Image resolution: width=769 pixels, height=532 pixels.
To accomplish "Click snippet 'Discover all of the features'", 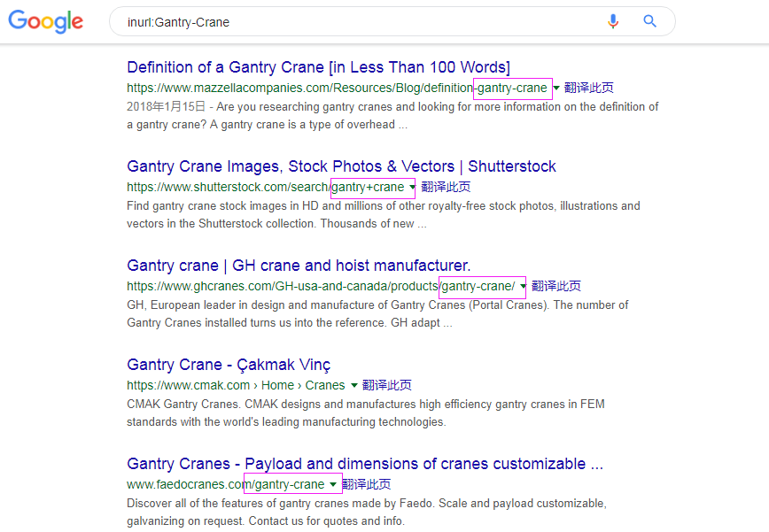I will (367, 512).
